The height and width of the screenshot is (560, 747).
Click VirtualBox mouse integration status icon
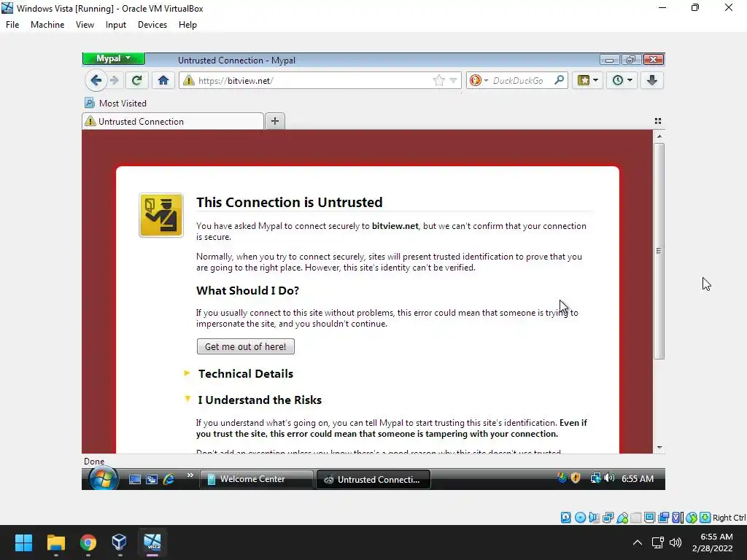tap(692, 518)
